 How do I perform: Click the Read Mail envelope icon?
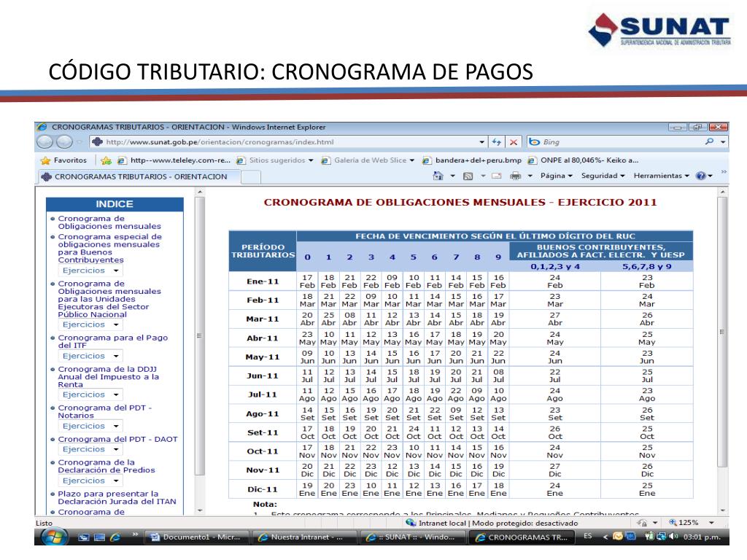tap(496, 176)
